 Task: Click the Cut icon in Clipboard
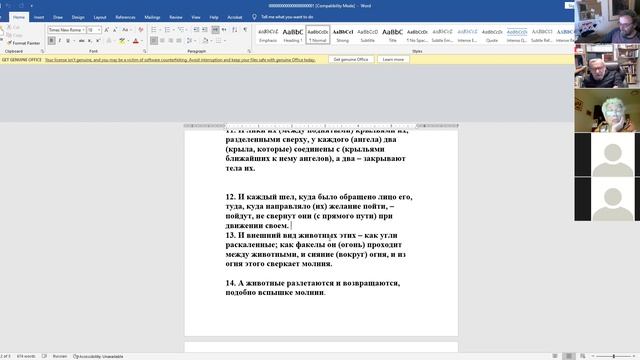click(x=13, y=27)
